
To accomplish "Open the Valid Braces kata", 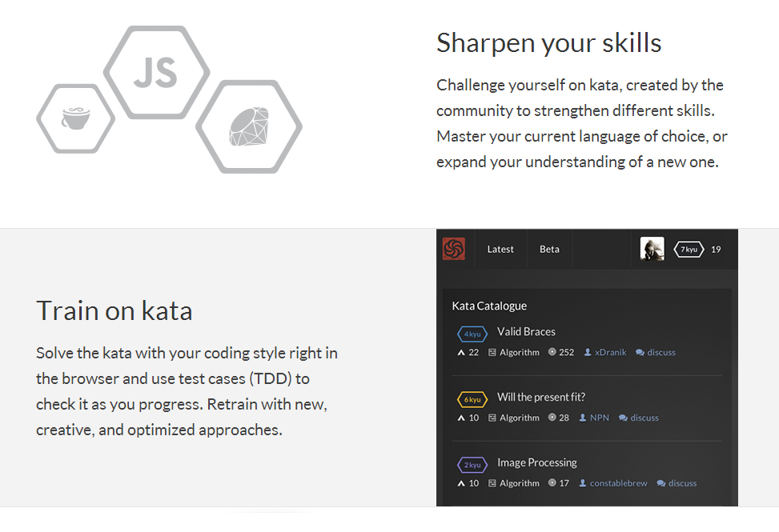I will [526, 331].
